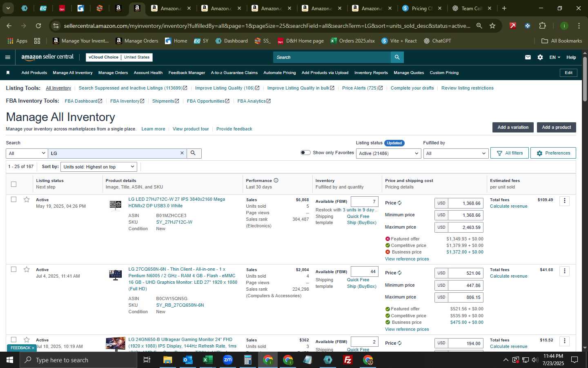588x368 pixels.
Task: Open Inventory Reports in the navigation bar
Action: tap(371, 73)
